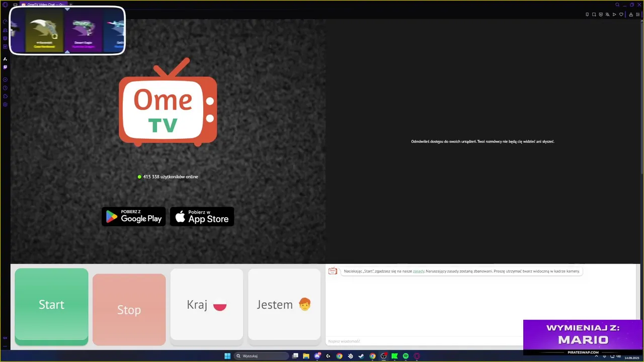
Task: Open a new browser tab with plus
Action: (x=70, y=5)
